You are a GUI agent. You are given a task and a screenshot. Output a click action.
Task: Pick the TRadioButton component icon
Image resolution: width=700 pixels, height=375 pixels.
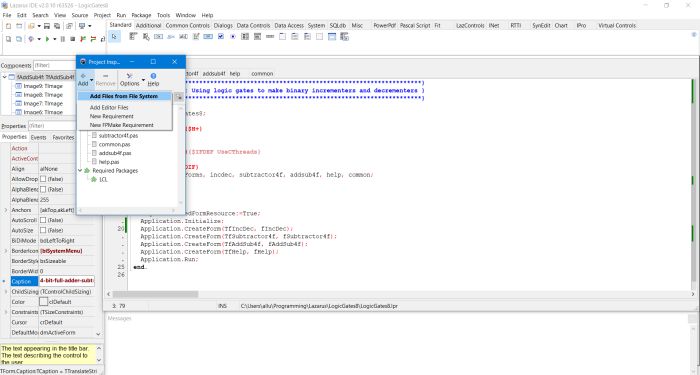(233, 37)
